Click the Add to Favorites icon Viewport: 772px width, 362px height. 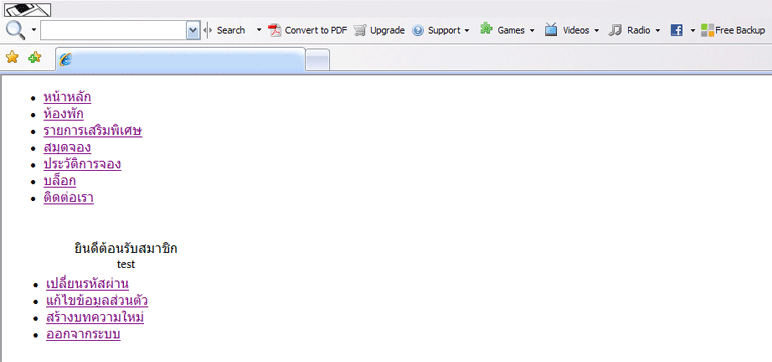coord(34,58)
